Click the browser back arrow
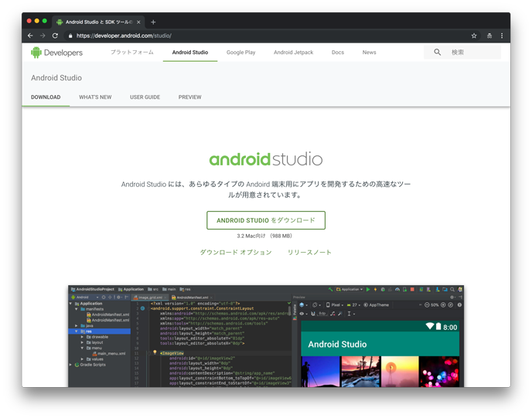532x418 pixels. click(30, 36)
